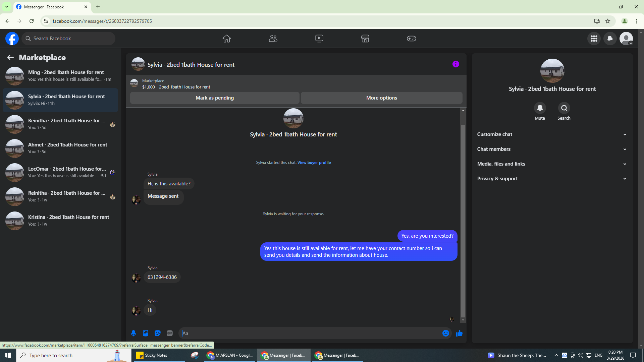
Task: Open LocOmar's house rental conversation
Action: pyautogui.click(x=60, y=173)
